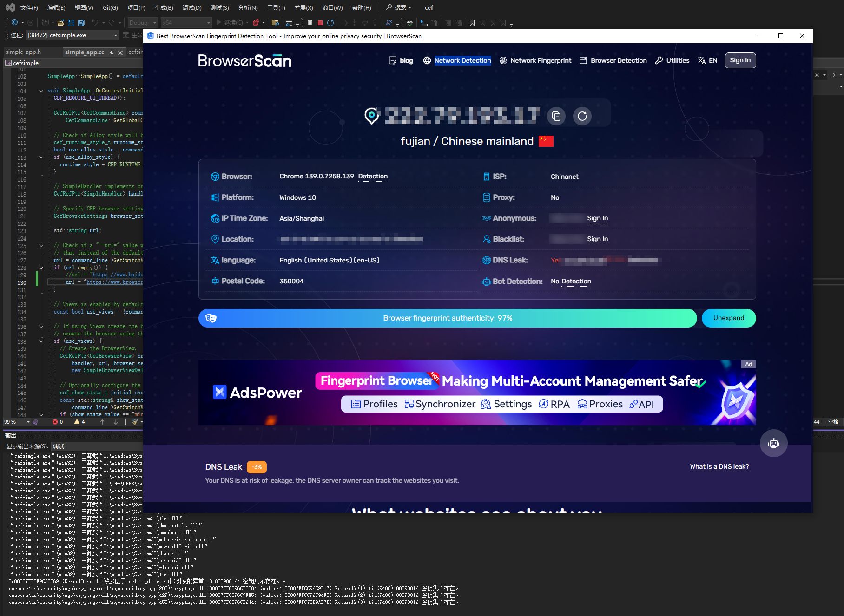Collapse the code block at line 113
This screenshot has width=844, height=616.
(41, 157)
